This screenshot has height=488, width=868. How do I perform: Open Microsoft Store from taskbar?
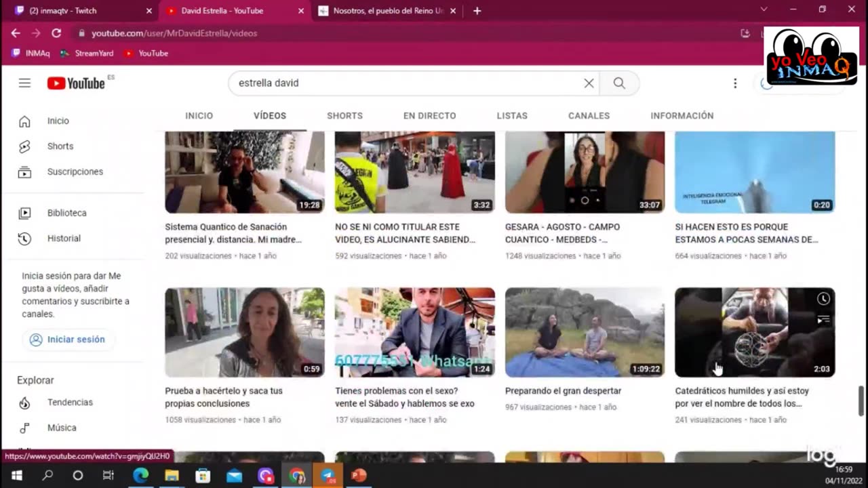203,476
